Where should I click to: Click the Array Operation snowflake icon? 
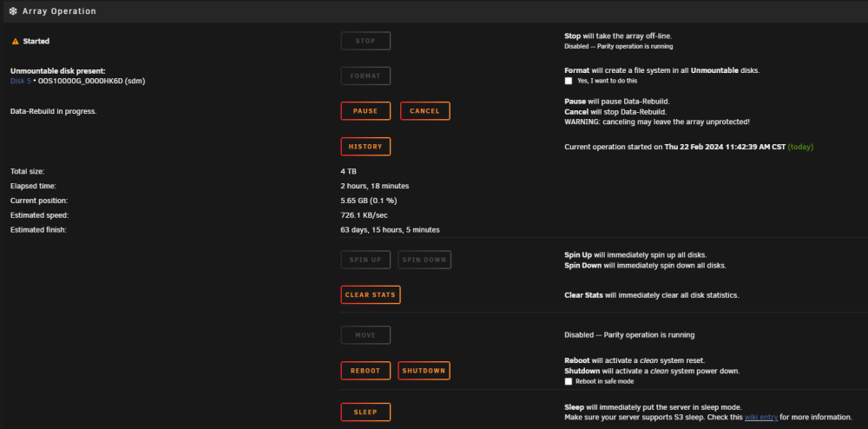point(13,11)
